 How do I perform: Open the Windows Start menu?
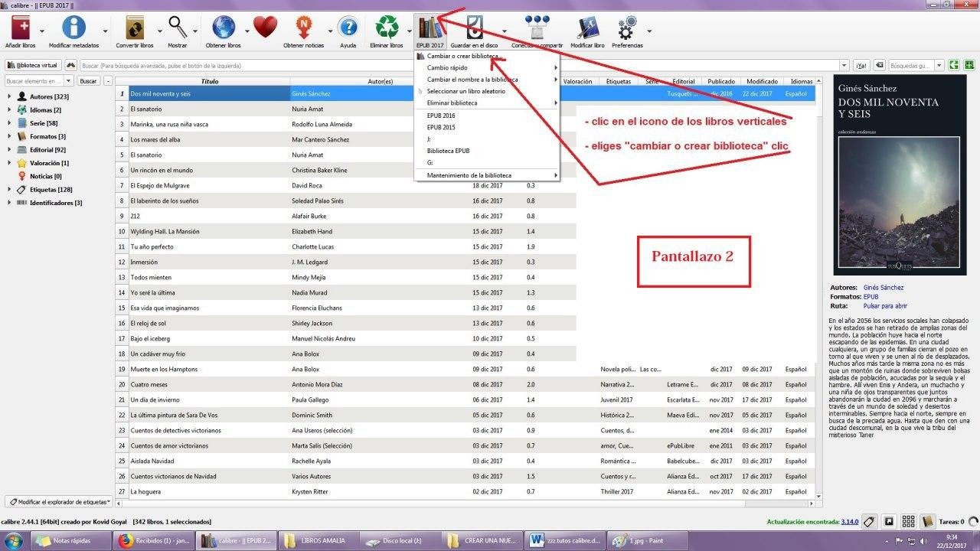(15, 540)
